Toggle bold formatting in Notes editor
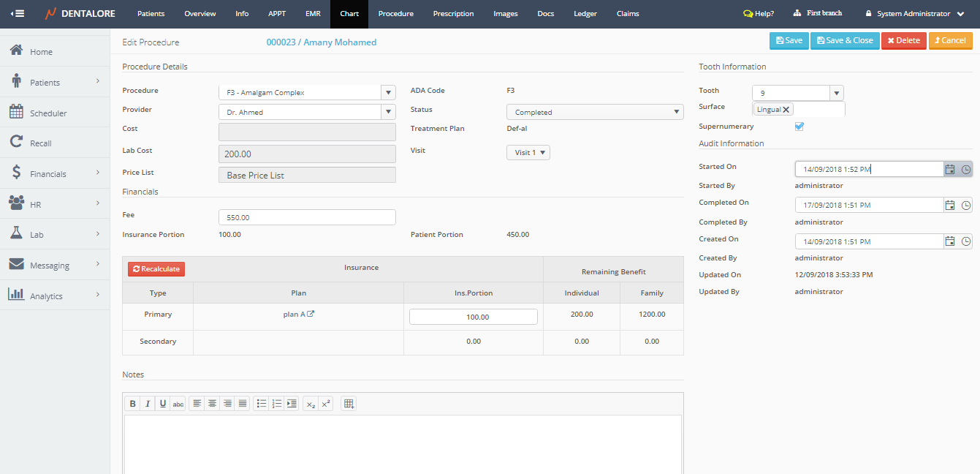Image resolution: width=980 pixels, height=474 pixels. point(133,404)
